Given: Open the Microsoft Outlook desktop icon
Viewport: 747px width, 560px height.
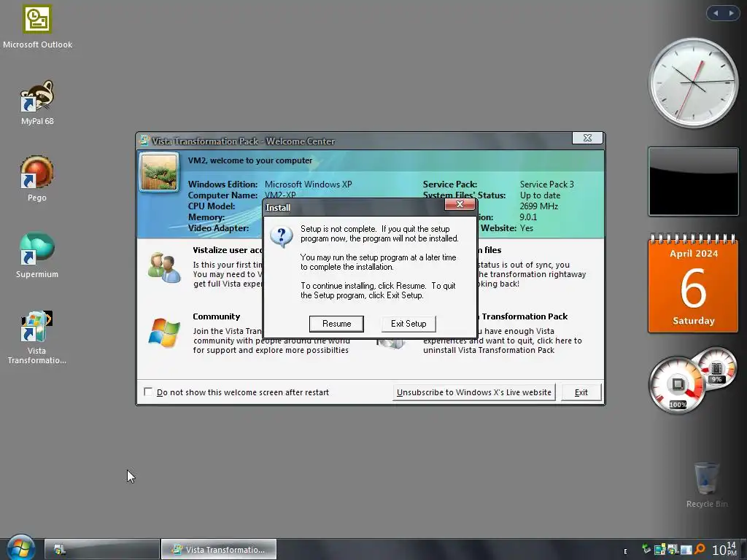Looking at the screenshot, I should pyautogui.click(x=37, y=27).
